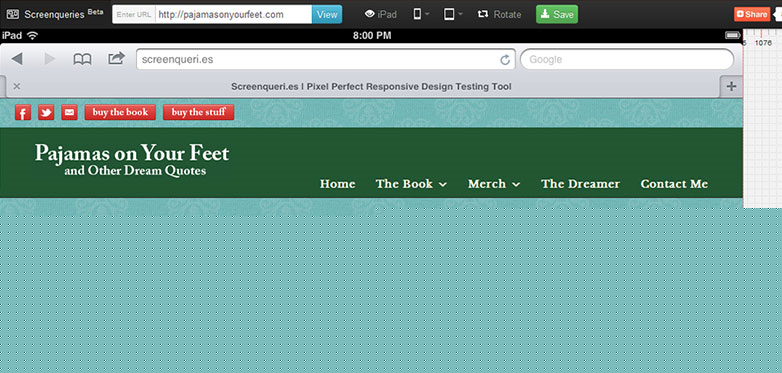Click the buy the book button

[x=120, y=113]
